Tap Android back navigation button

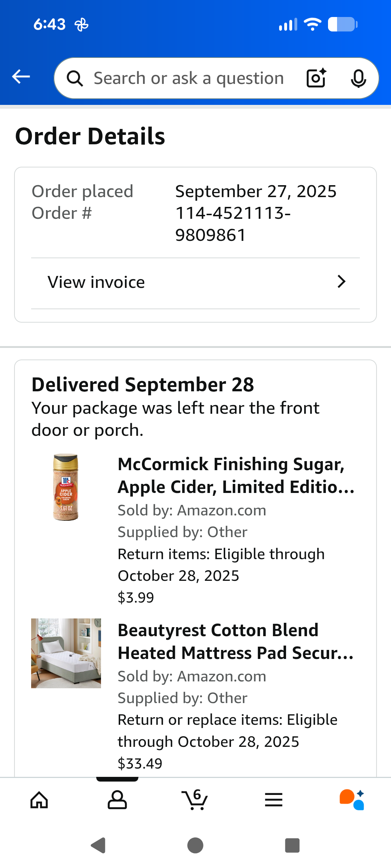(98, 846)
